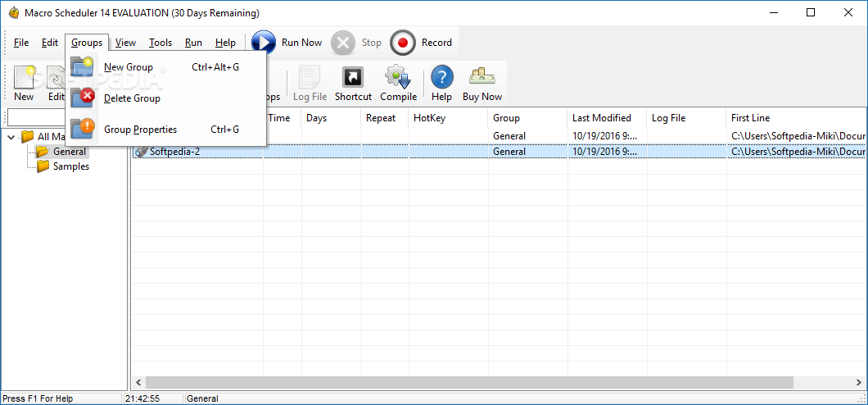Screen dimensions: 868x405
Task: Click the right arrow of horizontal scrollbar
Action: click(861, 383)
